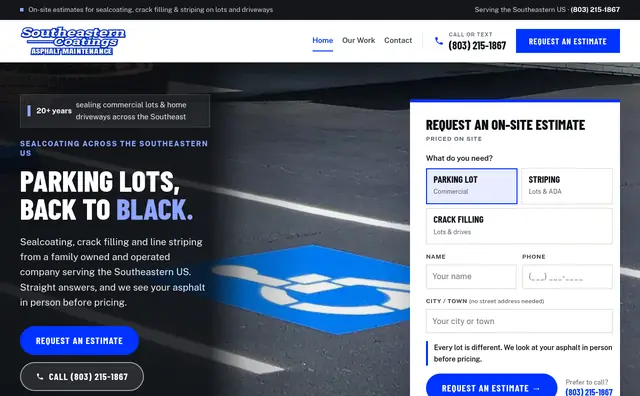Select the Parking Lot Commercial option

(x=471, y=186)
